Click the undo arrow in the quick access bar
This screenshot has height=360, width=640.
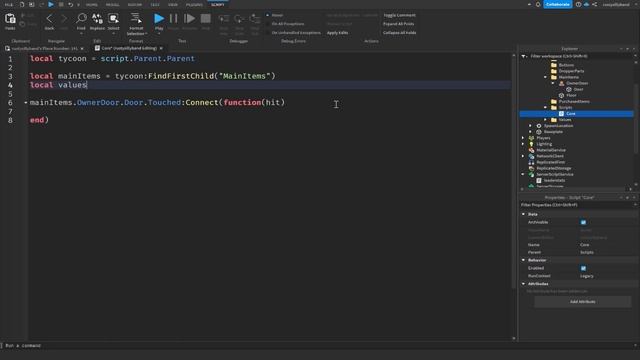70,4
